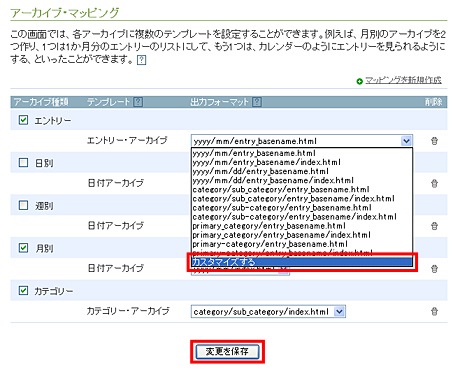Delete the エントリー・アーカイブ mapping via trash icon
Screen dimensions: 460x374
(x=434, y=141)
